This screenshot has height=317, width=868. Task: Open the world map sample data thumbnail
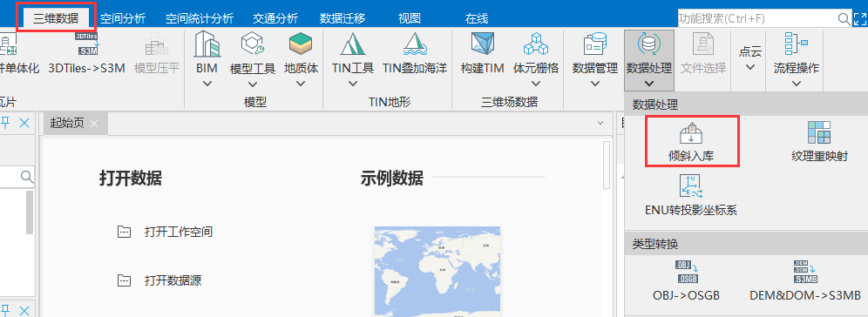(x=437, y=271)
